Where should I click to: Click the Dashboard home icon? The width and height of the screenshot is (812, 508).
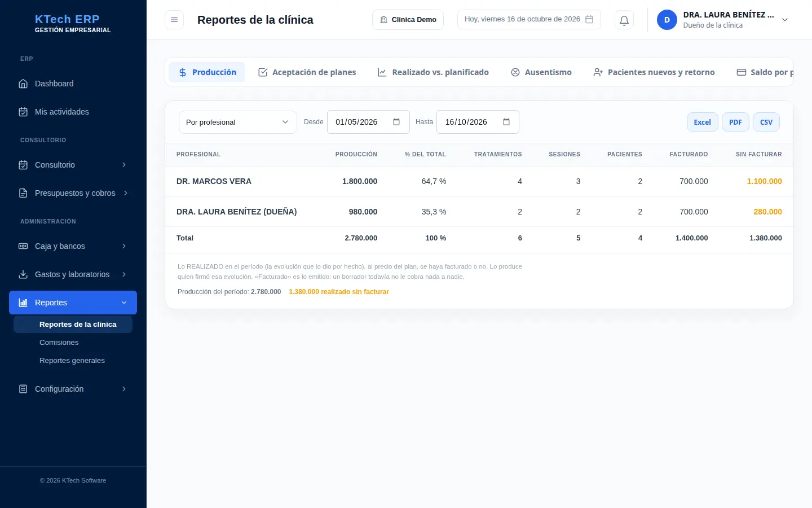[23, 84]
